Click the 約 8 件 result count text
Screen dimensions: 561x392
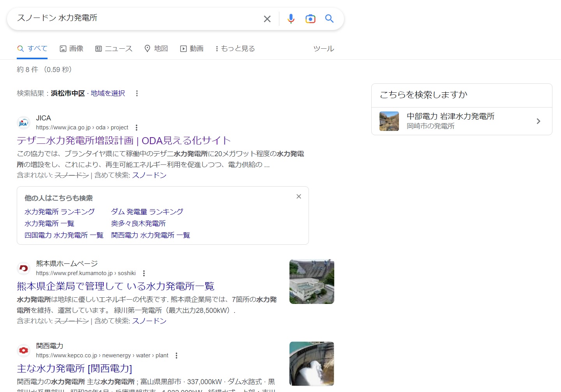click(27, 70)
